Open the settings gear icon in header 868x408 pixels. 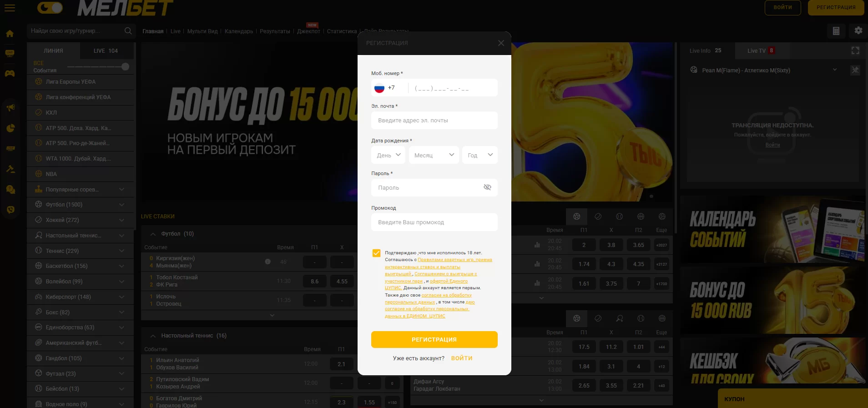pos(858,30)
